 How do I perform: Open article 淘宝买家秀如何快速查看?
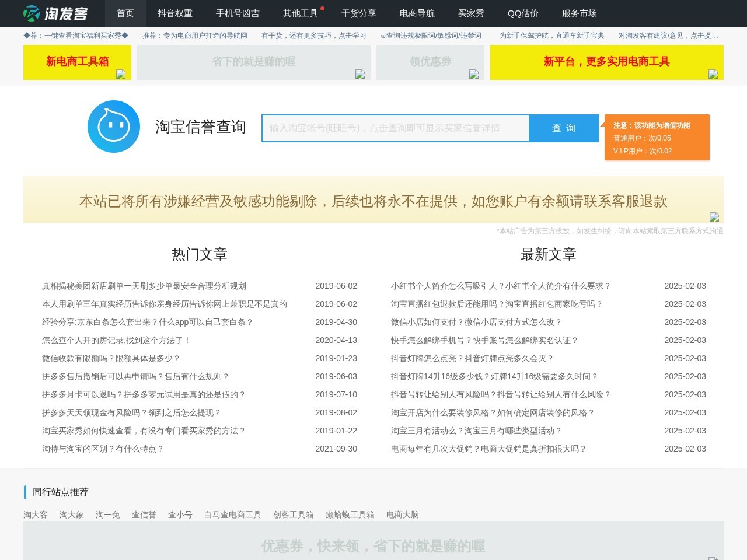[144, 430]
